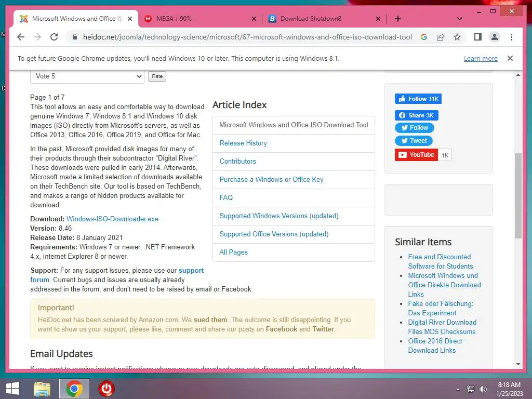Open Chrome three-dot menu
The image size is (532, 399).
pyautogui.click(x=511, y=37)
